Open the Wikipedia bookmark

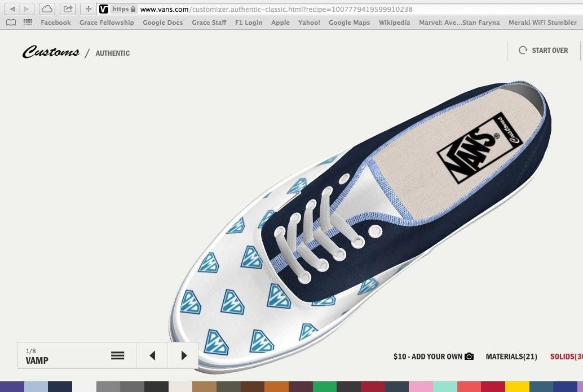tap(395, 23)
